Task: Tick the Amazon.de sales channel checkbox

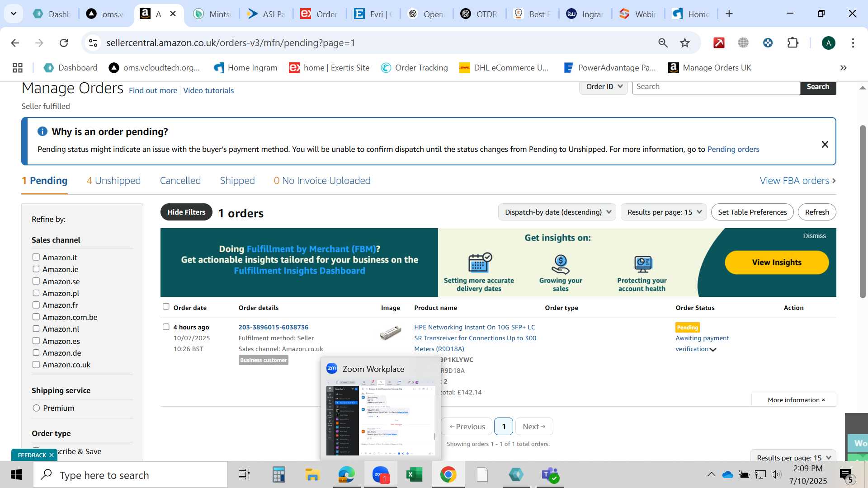Action: pyautogui.click(x=36, y=352)
